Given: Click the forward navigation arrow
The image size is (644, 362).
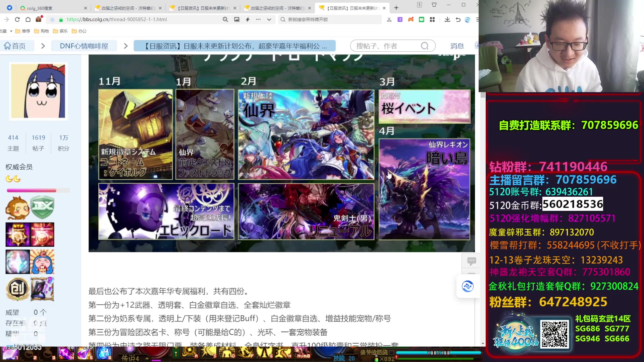Looking at the screenshot, I should coord(6,19).
